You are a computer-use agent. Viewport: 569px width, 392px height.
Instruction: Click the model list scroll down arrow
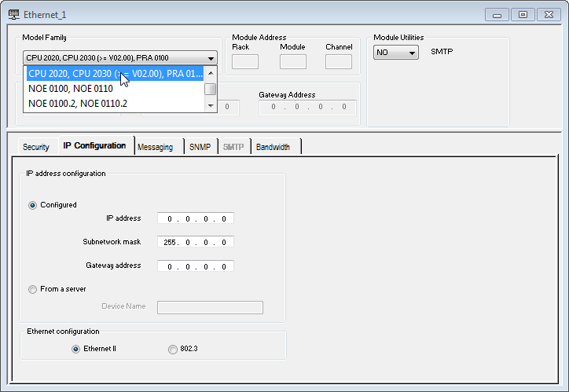[211, 105]
